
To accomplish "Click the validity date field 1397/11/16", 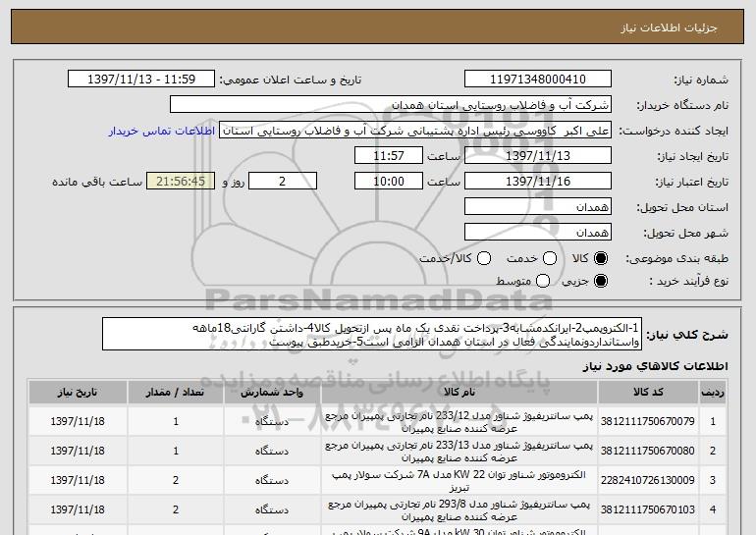I will tap(538, 182).
